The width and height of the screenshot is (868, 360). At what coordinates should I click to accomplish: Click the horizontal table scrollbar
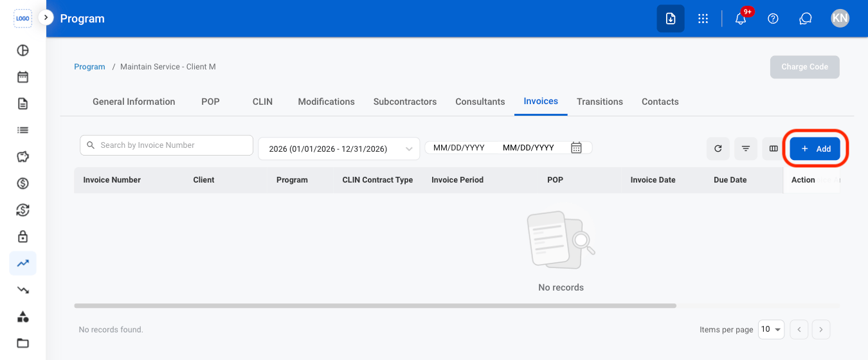pos(375,306)
